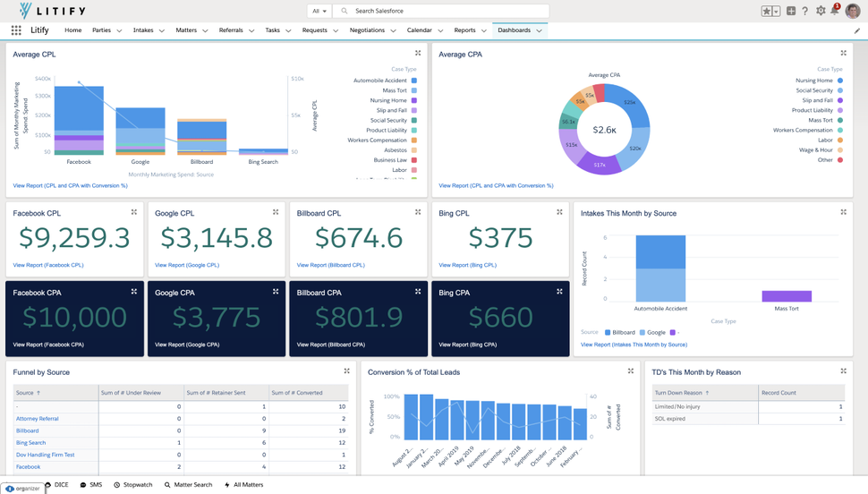Click the Limited/No injury row text

click(x=677, y=406)
